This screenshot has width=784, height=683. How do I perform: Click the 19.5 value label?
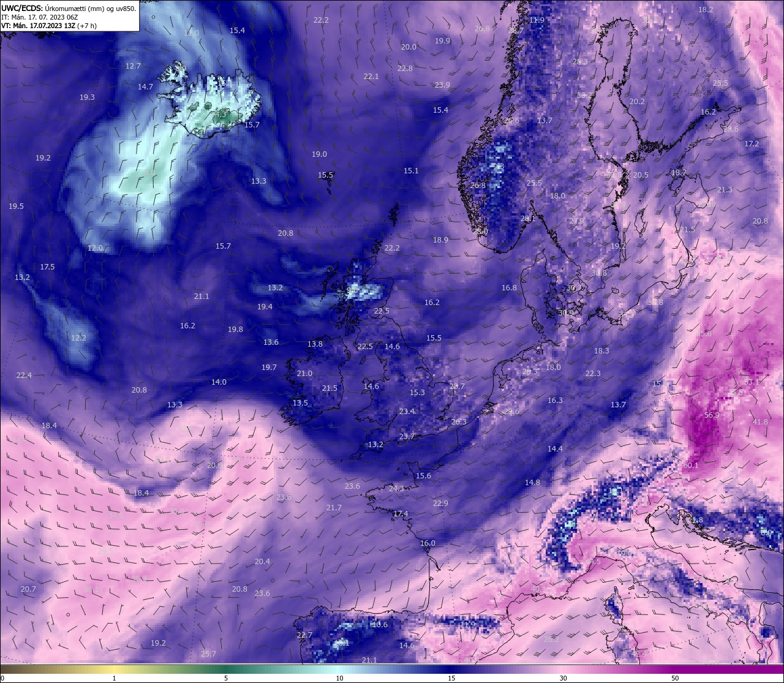(x=16, y=206)
